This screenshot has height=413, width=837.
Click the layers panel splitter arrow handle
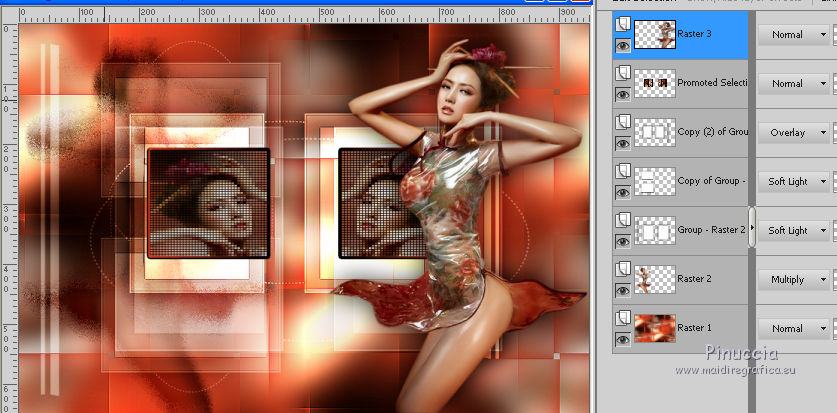click(x=752, y=227)
